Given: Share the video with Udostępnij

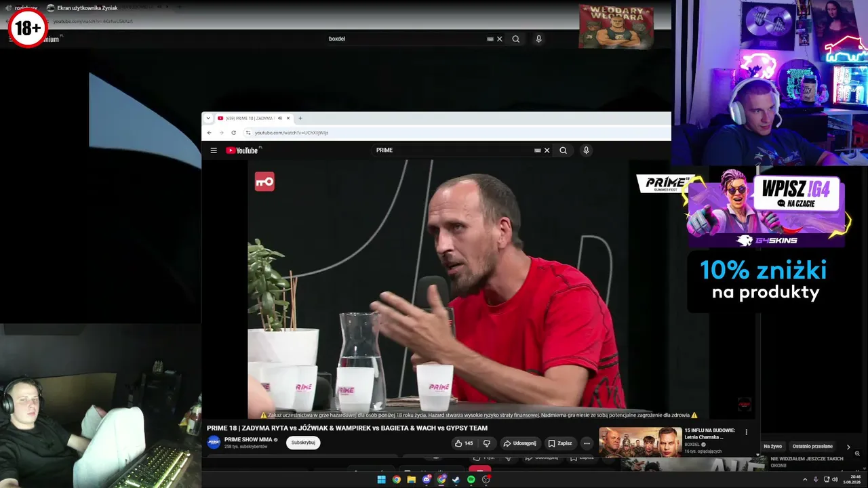Looking at the screenshot, I should click(520, 443).
